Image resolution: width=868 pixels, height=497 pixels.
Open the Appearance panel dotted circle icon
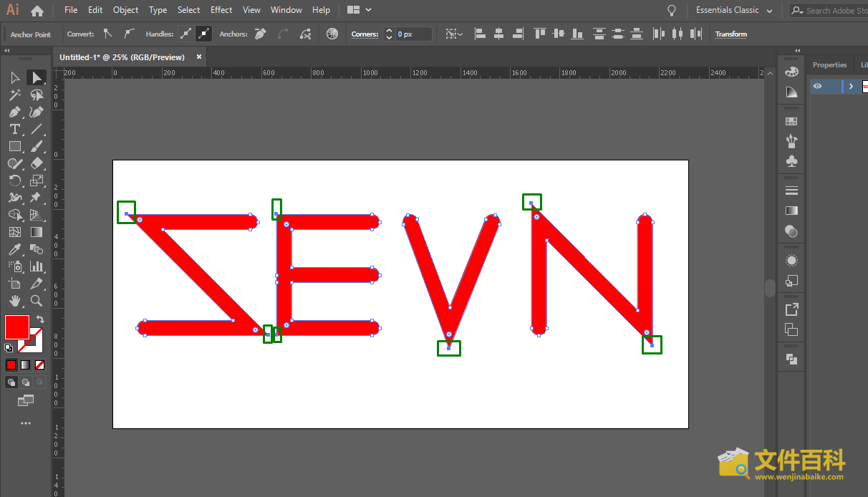(791, 261)
